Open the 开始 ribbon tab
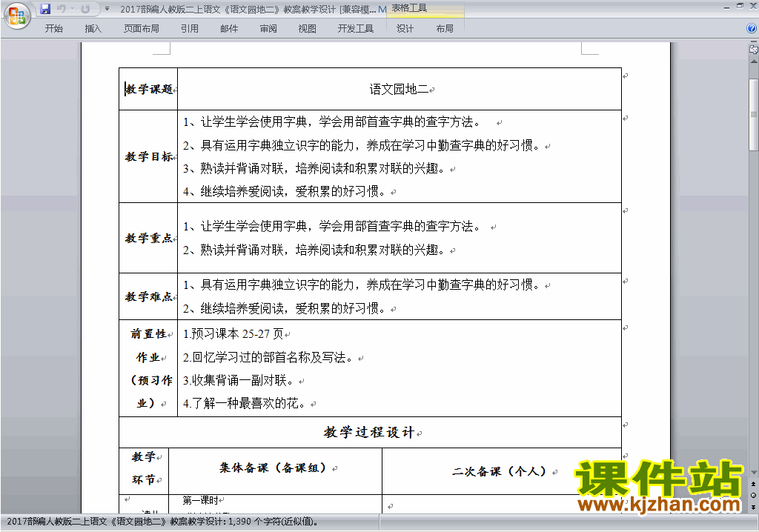This screenshot has height=532, width=759. tap(53, 29)
